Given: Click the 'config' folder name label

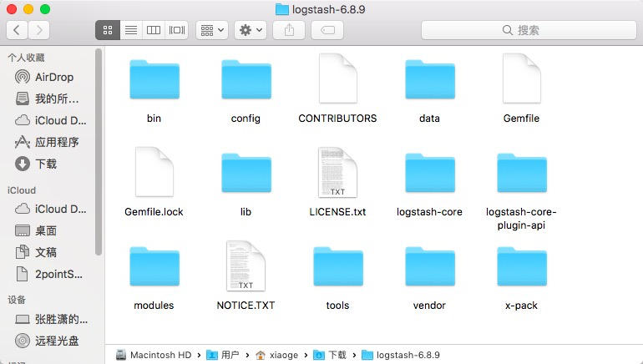Looking at the screenshot, I should tap(246, 119).
